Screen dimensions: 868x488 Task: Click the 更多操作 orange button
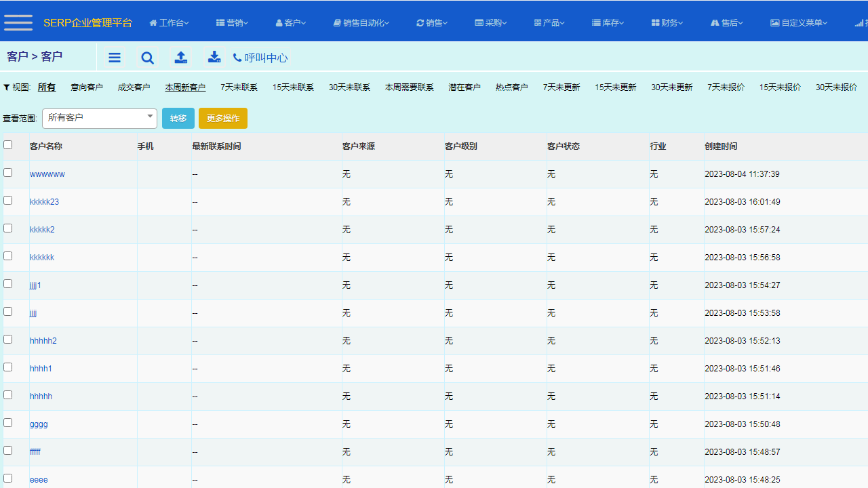click(222, 118)
